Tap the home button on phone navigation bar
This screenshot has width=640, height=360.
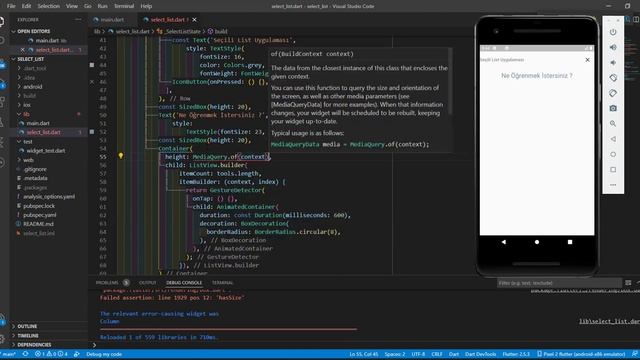(537, 242)
